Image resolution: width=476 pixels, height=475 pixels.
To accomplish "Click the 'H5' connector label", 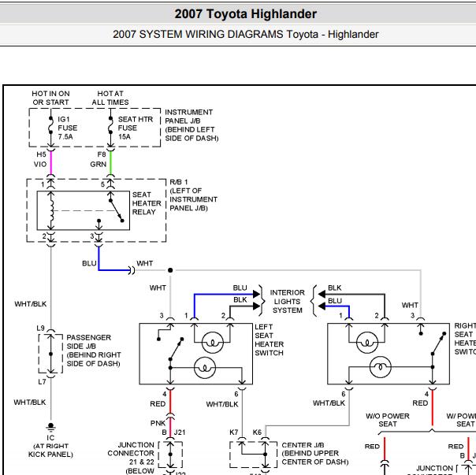I will click(41, 154).
